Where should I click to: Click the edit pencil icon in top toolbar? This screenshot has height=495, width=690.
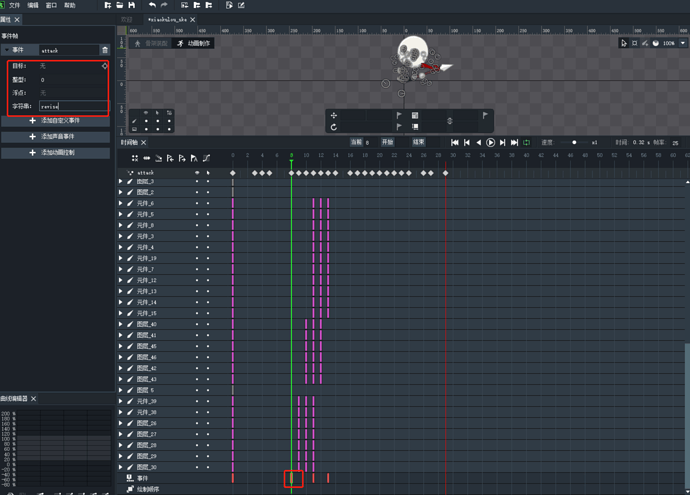pos(241,5)
